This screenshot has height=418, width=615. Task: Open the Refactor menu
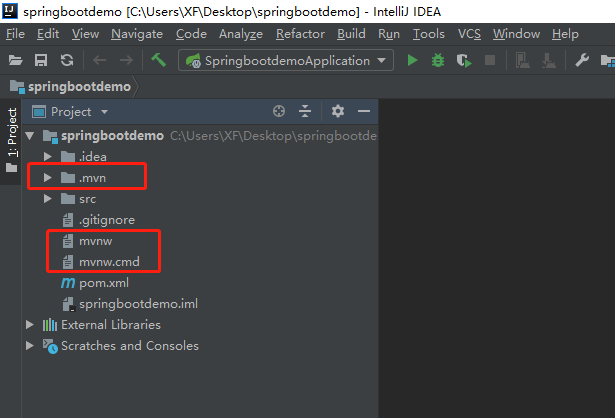(300, 34)
